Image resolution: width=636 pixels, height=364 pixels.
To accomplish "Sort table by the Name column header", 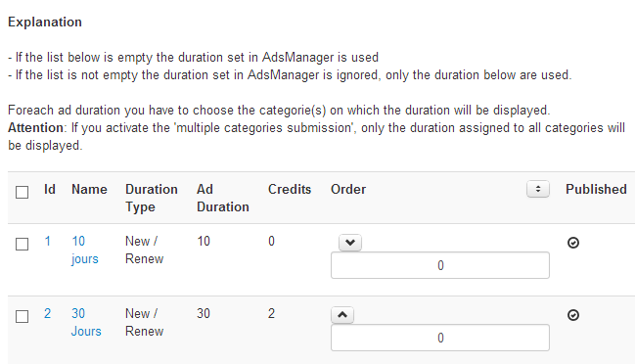I will click(89, 189).
